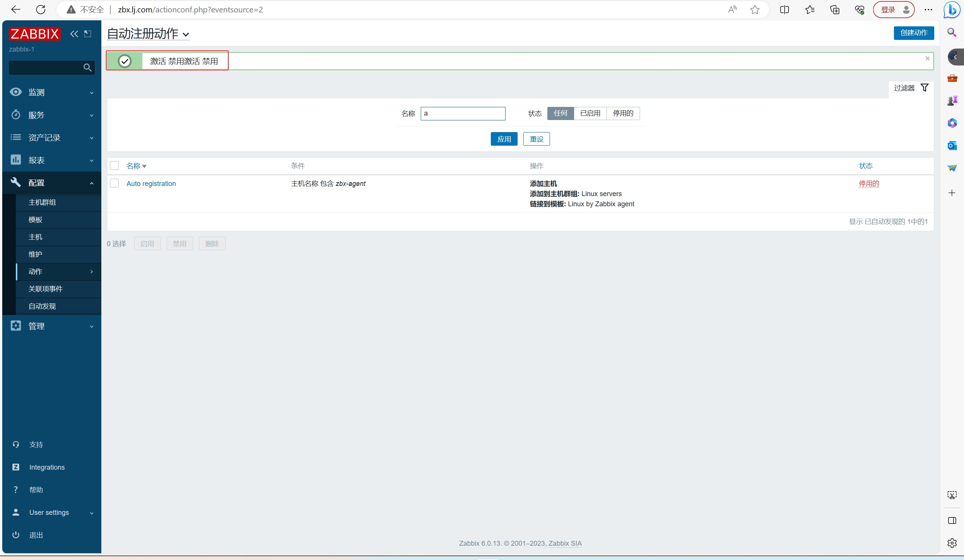This screenshot has height=560, width=964.
Task: Check the Auto registration row checkbox
Action: point(115,183)
